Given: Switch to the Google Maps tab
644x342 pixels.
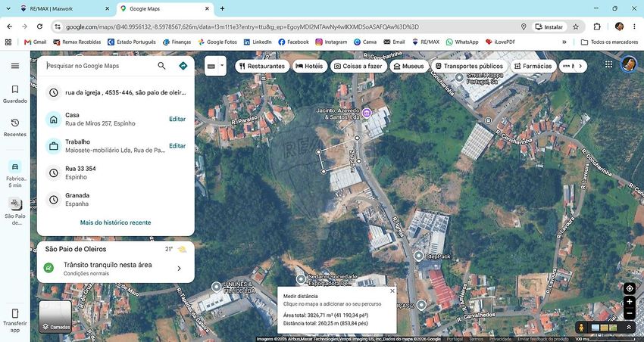Looking at the screenshot, I should 165,8.
